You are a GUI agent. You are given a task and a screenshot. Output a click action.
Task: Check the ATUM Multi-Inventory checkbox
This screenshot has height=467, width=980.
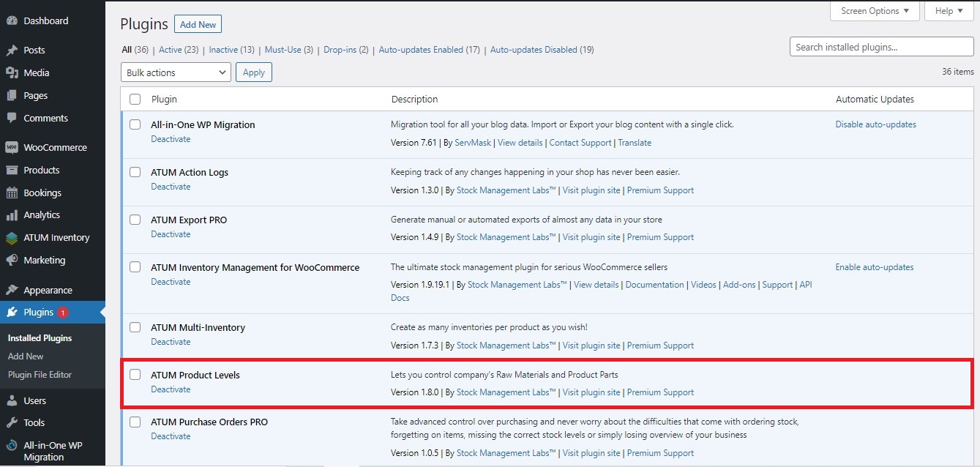[135, 327]
